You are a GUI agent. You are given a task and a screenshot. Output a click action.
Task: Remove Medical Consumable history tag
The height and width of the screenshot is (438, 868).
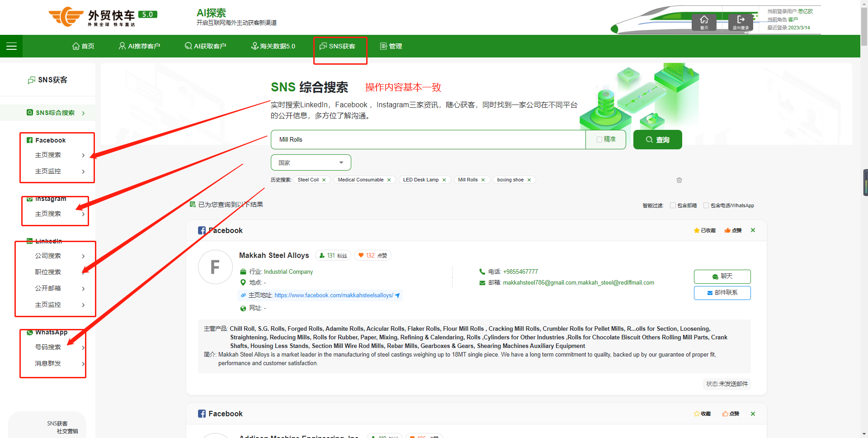click(389, 180)
